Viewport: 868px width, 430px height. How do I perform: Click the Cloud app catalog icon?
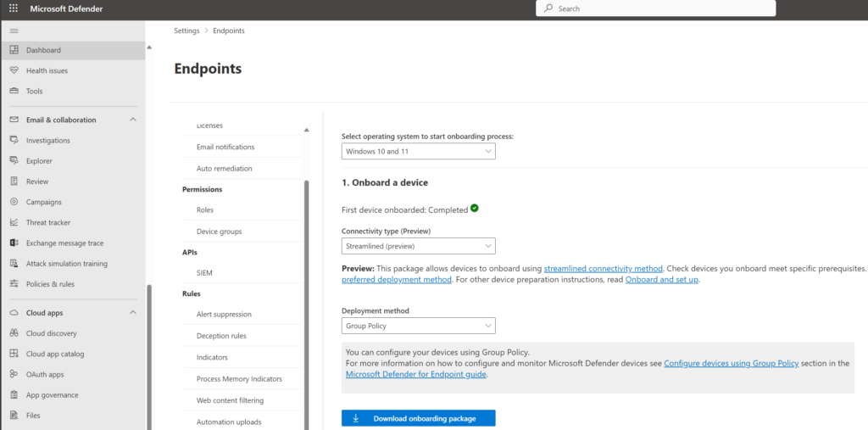(14, 354)
